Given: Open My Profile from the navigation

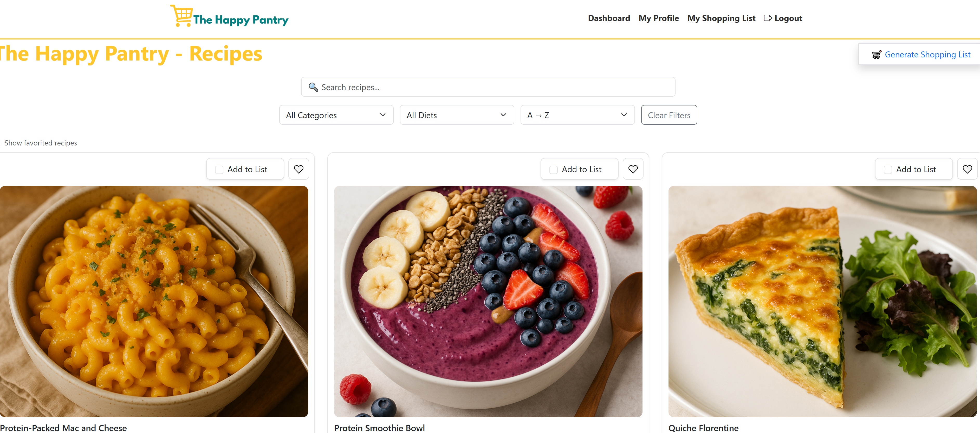Looking at the screenshot, I should pos(659,18).
